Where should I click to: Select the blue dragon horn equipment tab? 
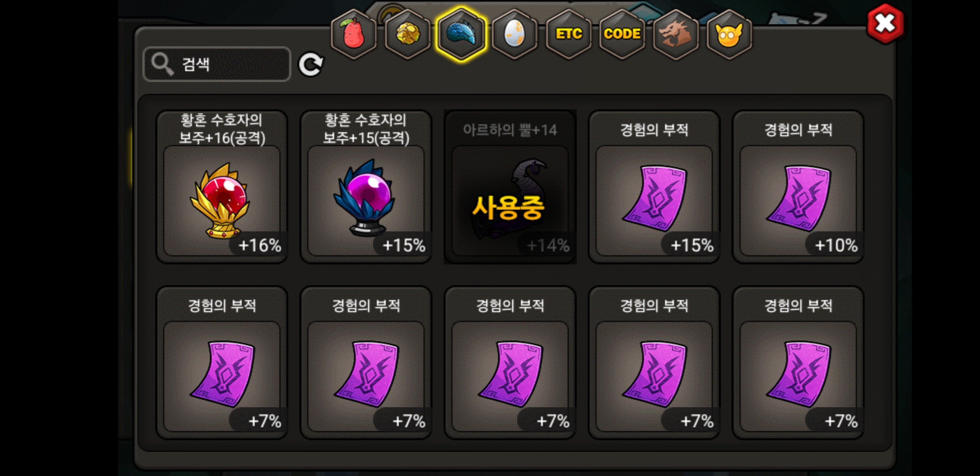[x=461, y=34]
